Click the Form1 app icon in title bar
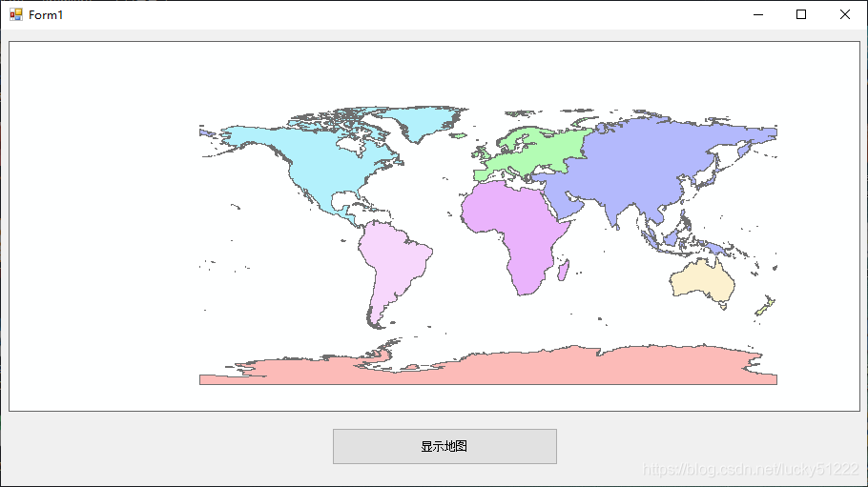This screenshot has width=868, height=487. click(x=16, y=14)
